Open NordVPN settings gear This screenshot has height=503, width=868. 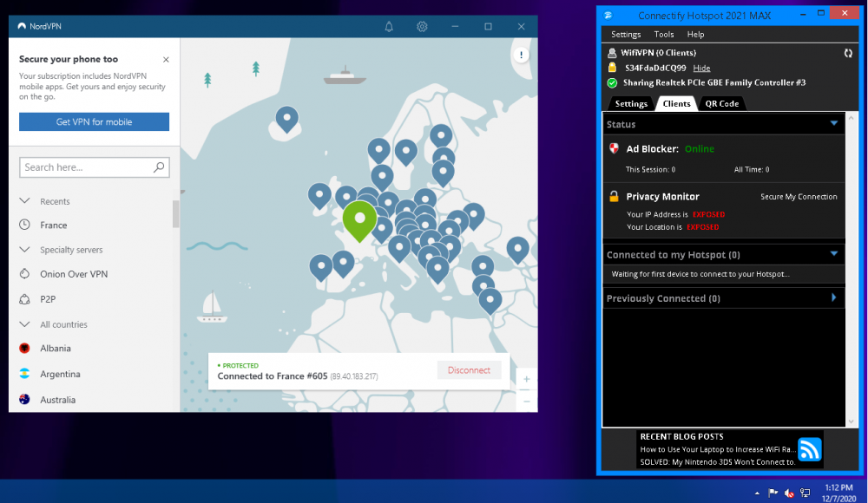422,26
